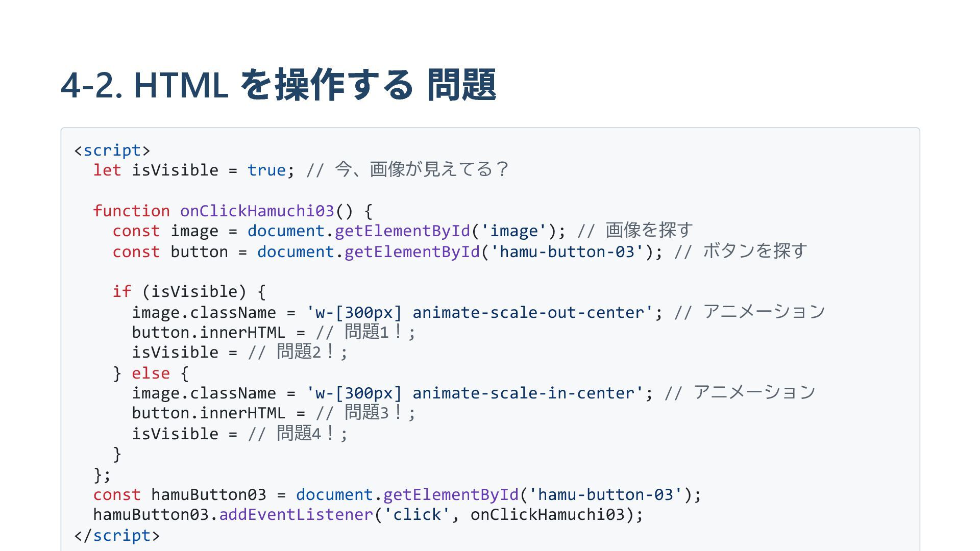Click the "if (isVisible)" condition line

point(189,292)
